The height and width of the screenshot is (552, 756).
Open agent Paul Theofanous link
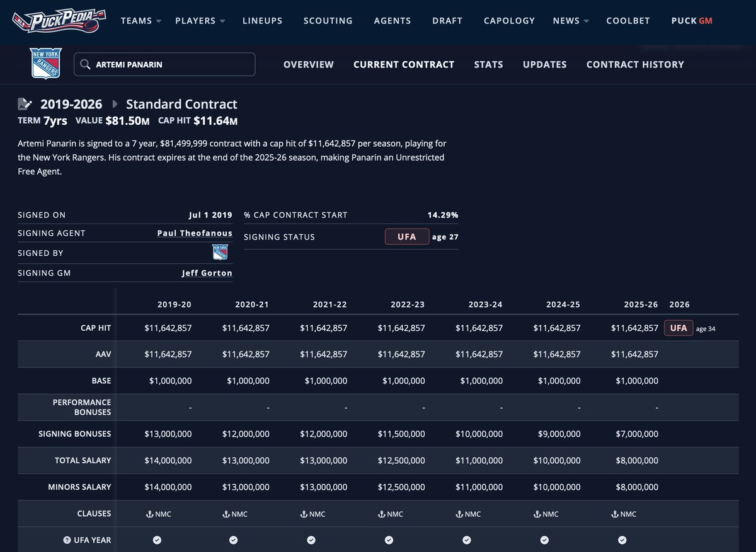pos(195,233)
